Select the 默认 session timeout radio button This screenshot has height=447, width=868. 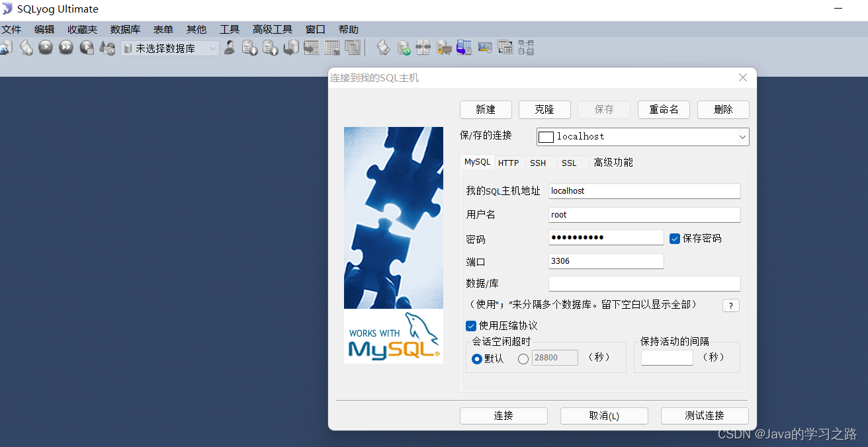click(477, 359)
